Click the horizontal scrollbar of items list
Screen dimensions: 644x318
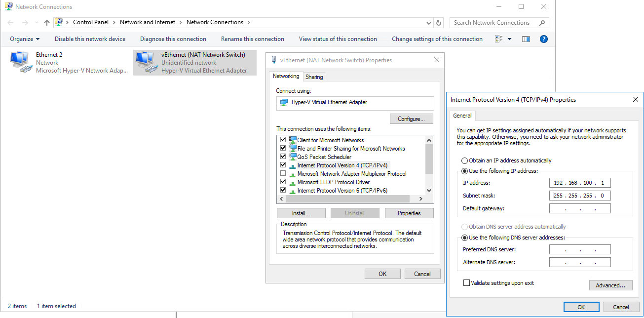click(351, 199)
